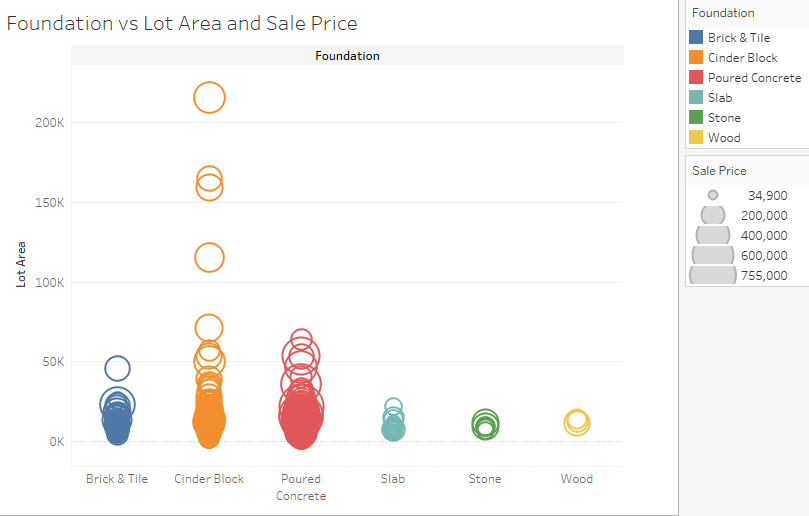Select the Cinder Block circle near 115K lot area
This screenshot has width=809, height=516.
[x=209, y=257]
